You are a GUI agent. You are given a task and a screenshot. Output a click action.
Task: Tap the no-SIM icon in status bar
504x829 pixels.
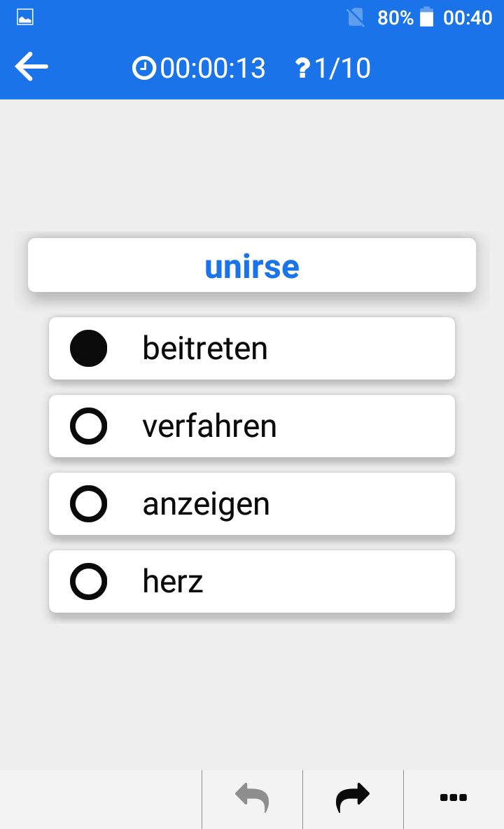click(356, 18)
